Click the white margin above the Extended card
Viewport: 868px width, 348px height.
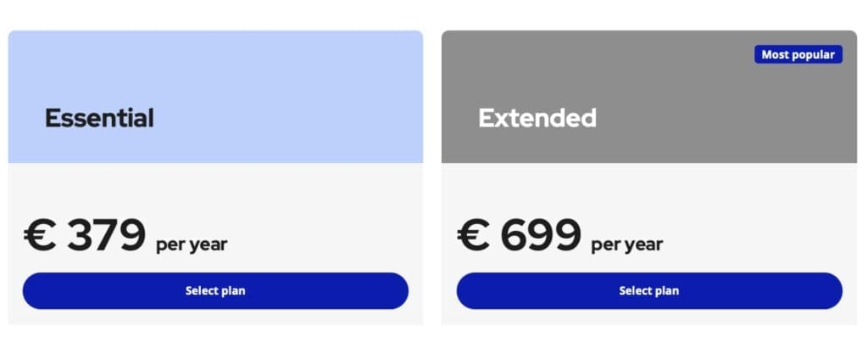pyautogui.click(x=649, y=14)
